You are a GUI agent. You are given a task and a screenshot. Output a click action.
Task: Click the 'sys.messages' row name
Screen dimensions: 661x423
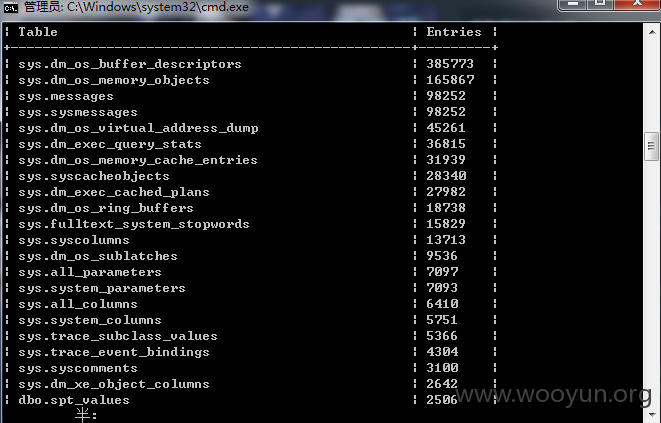(x=66, y=96)
